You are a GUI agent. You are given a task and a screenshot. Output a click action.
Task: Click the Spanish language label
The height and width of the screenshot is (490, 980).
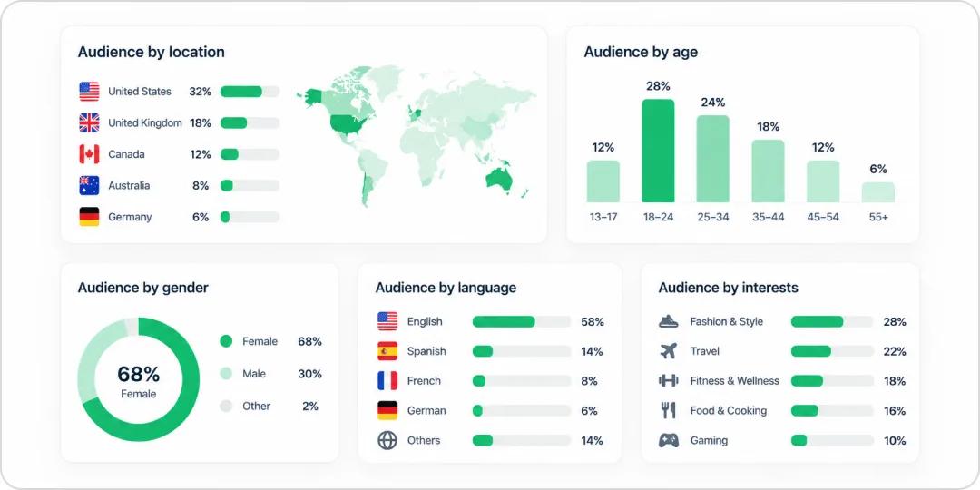[426, 351]
